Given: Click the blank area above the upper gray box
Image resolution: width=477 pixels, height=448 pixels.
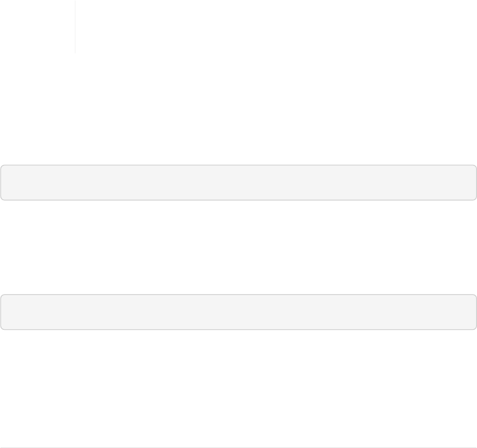Looking at the screenshot, I should pos(238,110).
